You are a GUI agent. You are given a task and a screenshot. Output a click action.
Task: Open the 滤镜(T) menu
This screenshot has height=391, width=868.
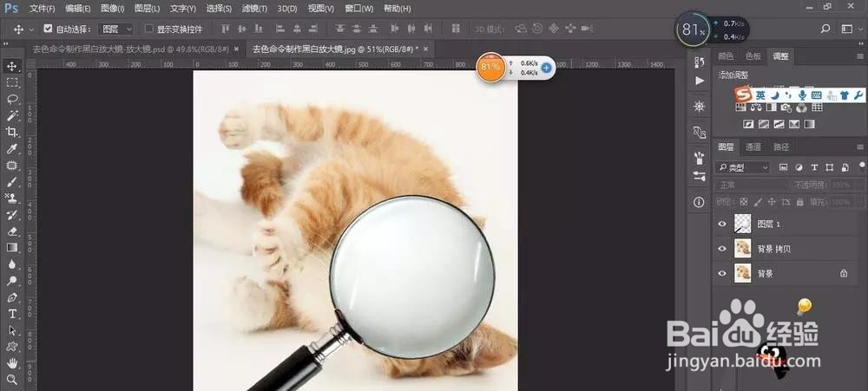[x=254, y=9]
